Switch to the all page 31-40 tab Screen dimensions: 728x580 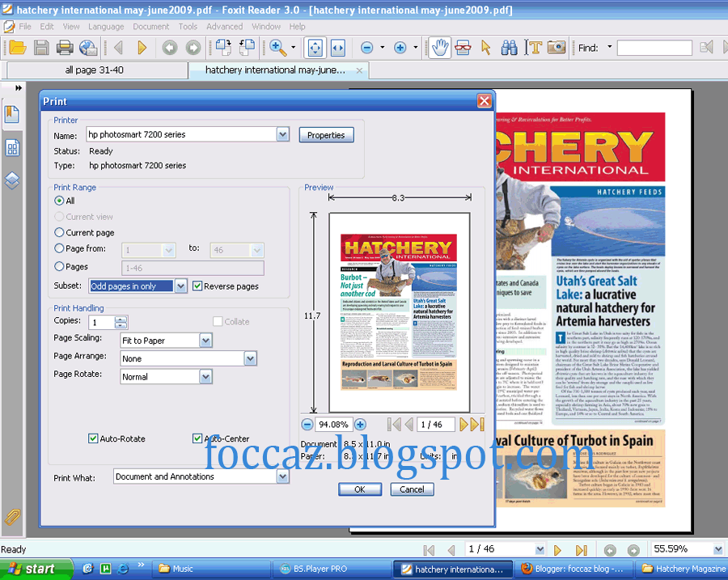pos(97,70)
